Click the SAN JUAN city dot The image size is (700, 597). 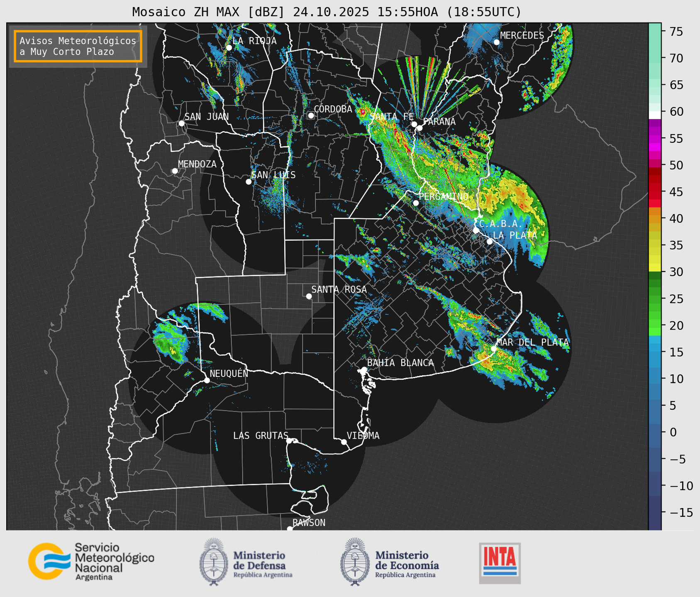[x=181, y=124]
